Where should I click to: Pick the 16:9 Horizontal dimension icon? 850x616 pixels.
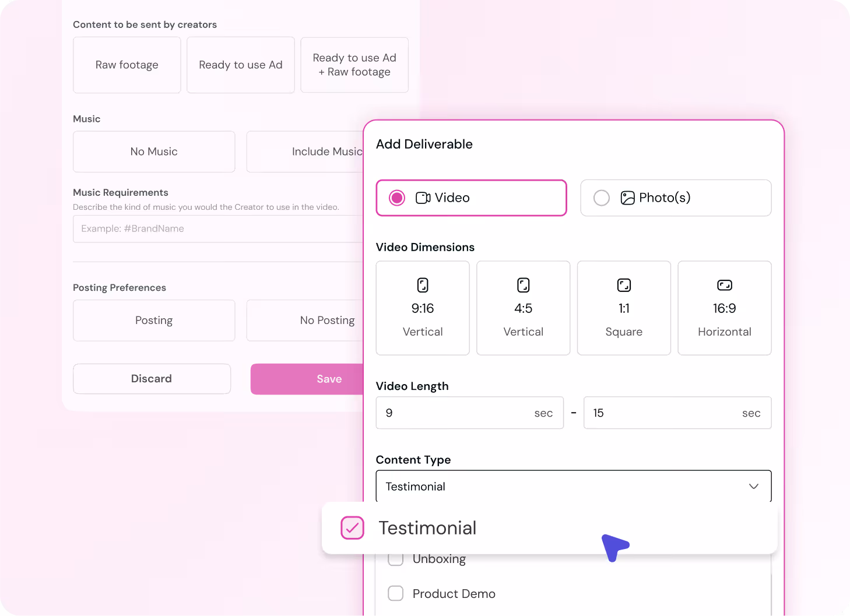[x=724, y=285]
